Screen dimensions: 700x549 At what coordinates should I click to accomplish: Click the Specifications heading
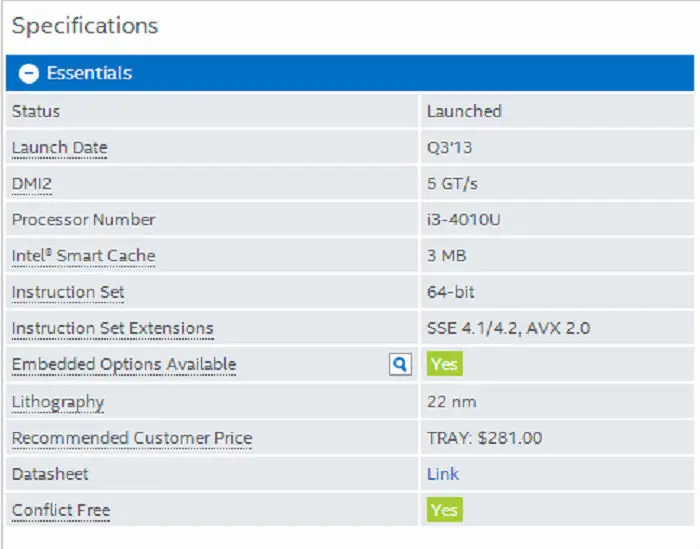(85, 26)
